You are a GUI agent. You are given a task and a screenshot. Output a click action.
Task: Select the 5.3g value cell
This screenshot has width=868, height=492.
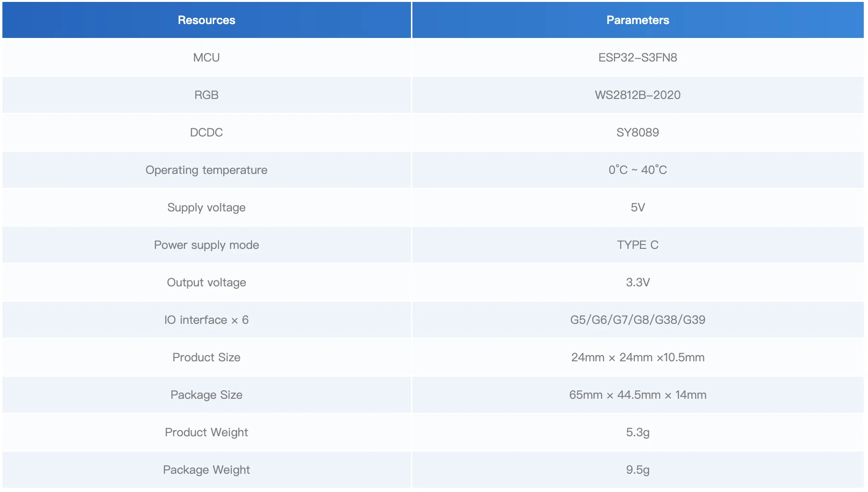coord(638,432)
